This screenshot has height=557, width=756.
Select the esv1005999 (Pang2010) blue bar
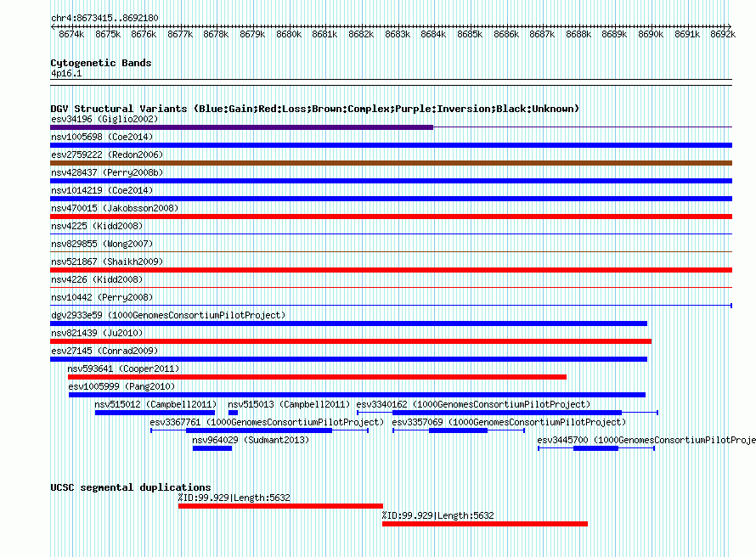358,395
